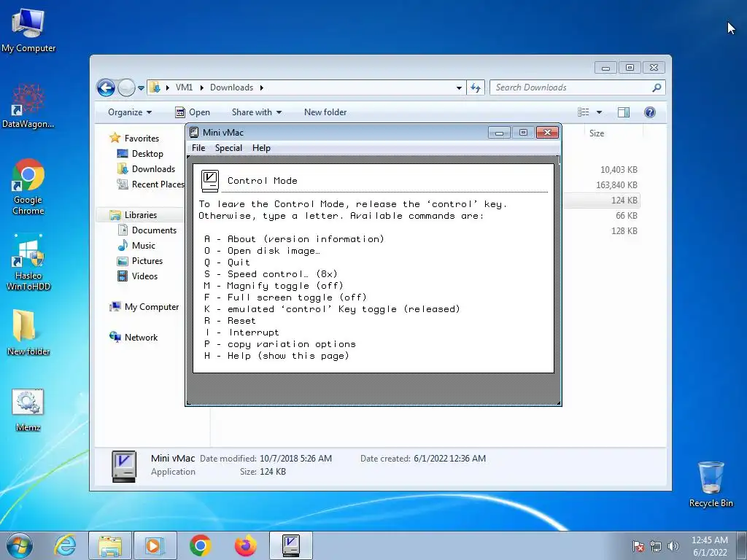Click the Explorer Back arrow button
The width and height of the screenshot is (747, 560).
(106, 87)
